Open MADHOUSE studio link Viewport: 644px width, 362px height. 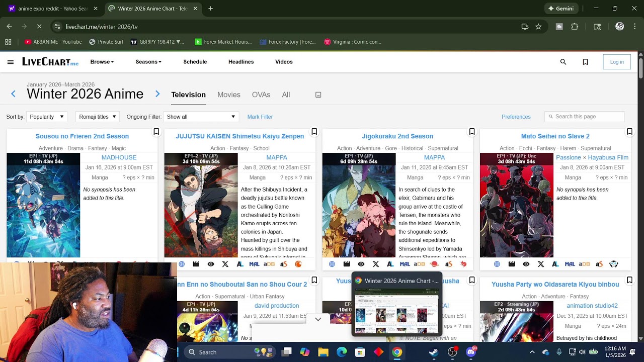119,157
